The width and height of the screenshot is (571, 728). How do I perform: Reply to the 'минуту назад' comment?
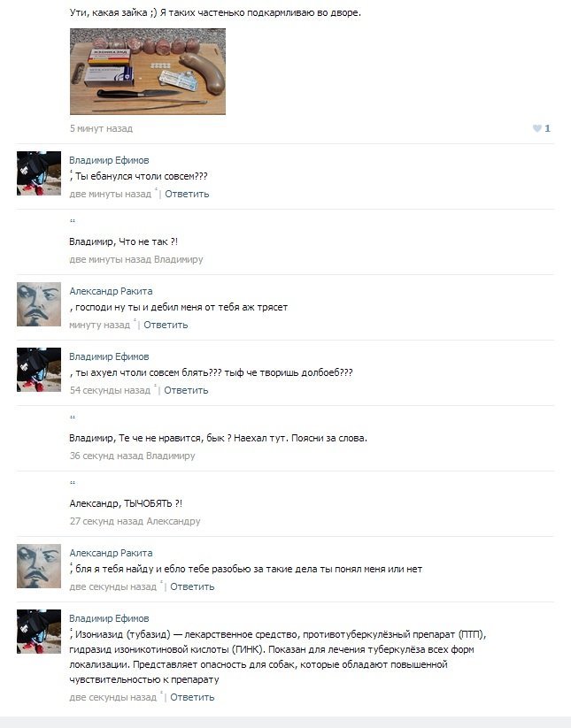coord(166,325)
